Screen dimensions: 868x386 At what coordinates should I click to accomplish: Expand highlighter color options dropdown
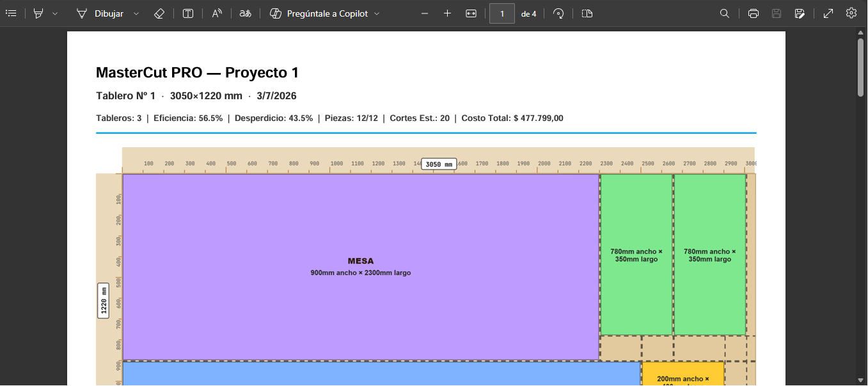[55, 13]
